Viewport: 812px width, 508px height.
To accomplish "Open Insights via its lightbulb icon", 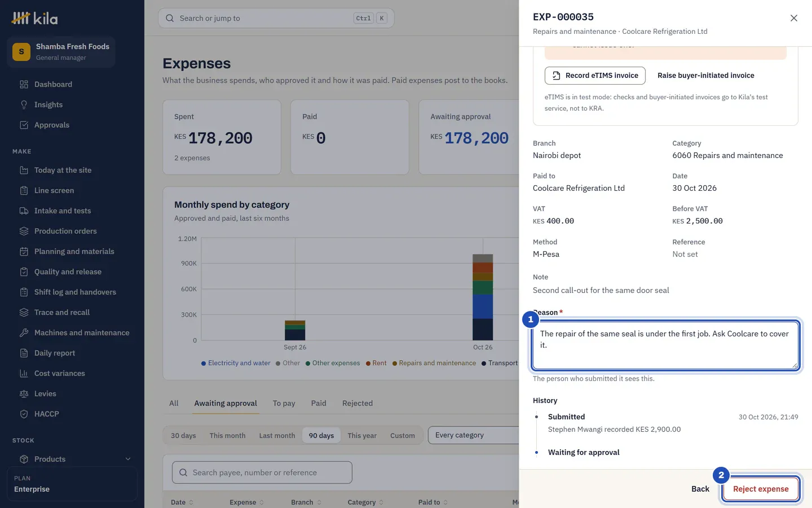I will click(24, 104).
